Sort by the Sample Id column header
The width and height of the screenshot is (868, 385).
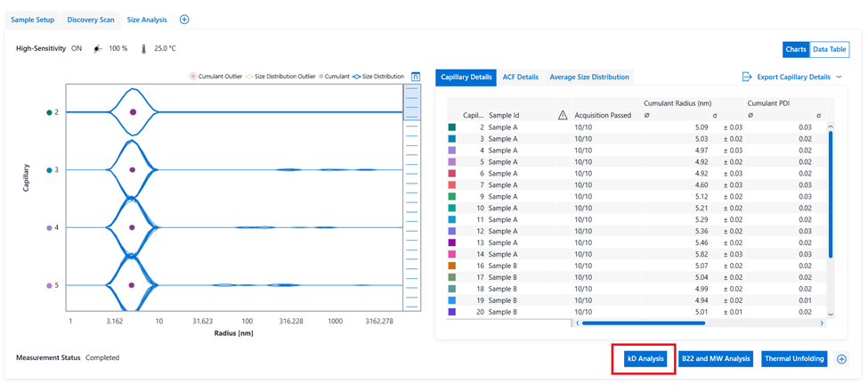click(503, 115)
